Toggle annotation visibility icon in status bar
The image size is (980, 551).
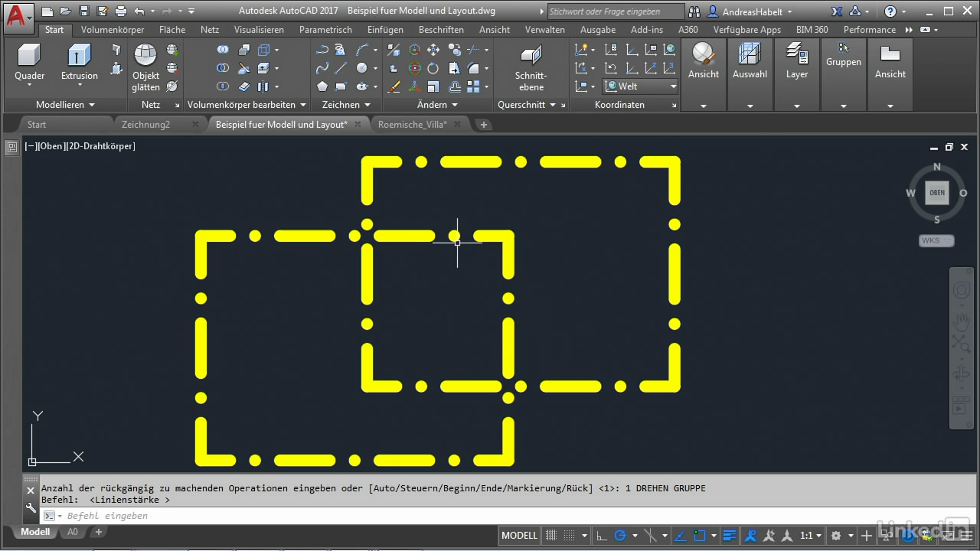point(751,536)
